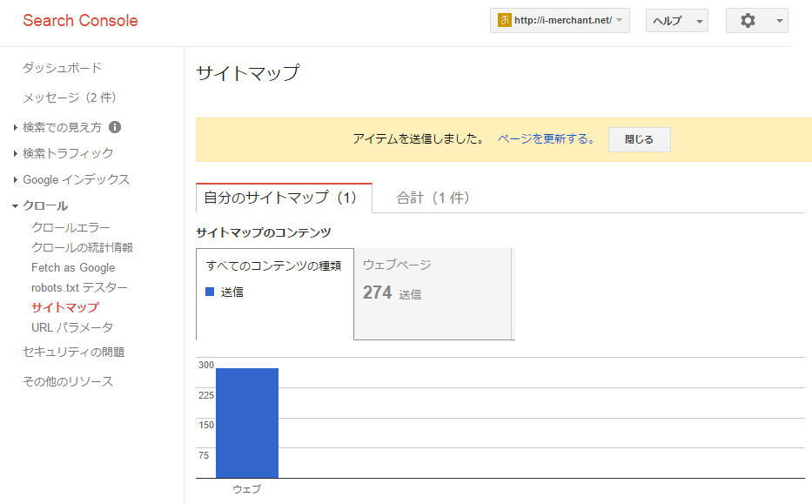The image size is (812, 504).
Task: Expand the Google インデックス section
Action: point(71,179)
